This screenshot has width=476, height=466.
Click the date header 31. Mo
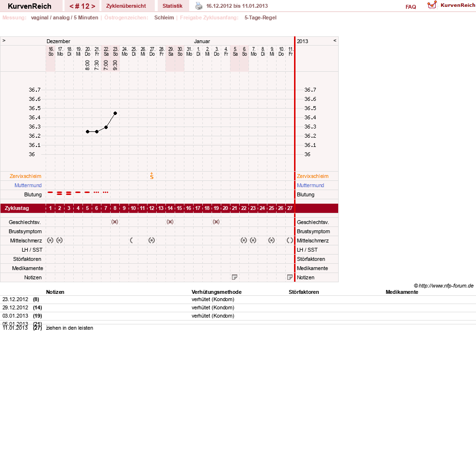point(189,51)
